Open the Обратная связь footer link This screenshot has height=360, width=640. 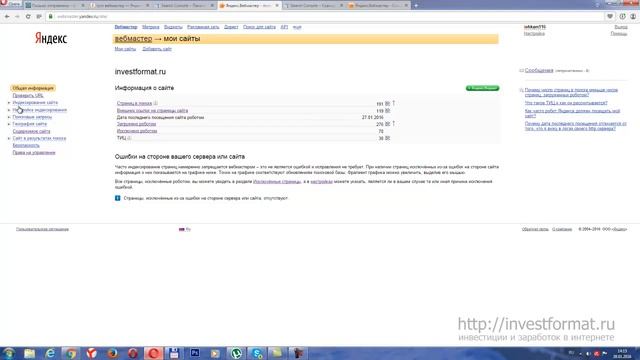point(535,229)
